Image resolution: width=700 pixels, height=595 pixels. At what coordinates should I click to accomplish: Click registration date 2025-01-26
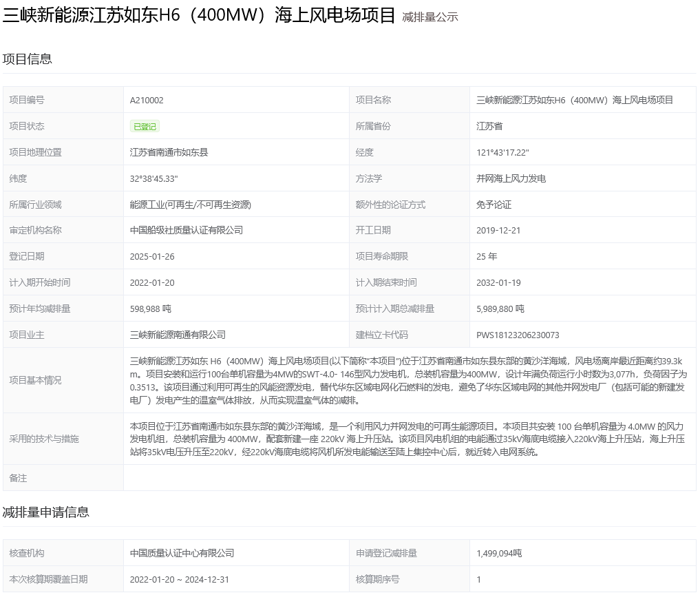(x=152, y=256)
